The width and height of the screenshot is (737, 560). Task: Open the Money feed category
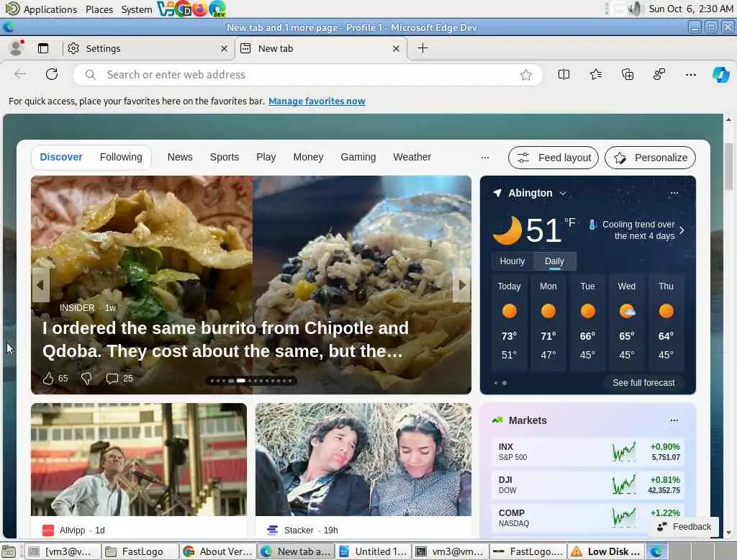click(308, 157)
